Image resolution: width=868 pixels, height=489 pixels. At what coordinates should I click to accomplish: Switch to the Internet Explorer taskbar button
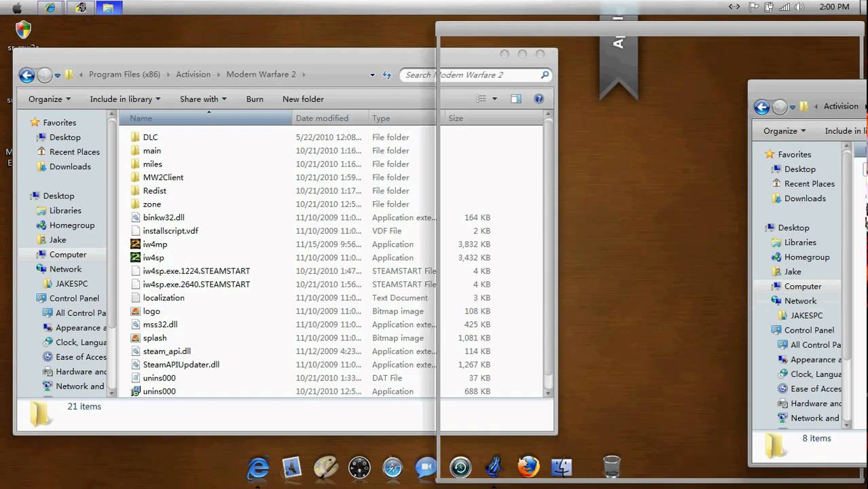point(50,7)
